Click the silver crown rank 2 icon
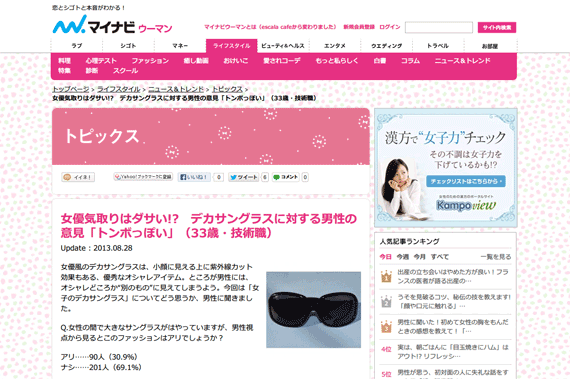The image size is (570, 379). tap(386, 302)
